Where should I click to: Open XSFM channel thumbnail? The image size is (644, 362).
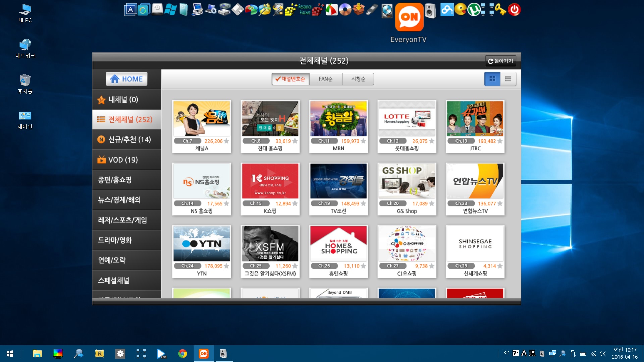tap(270, 243)
